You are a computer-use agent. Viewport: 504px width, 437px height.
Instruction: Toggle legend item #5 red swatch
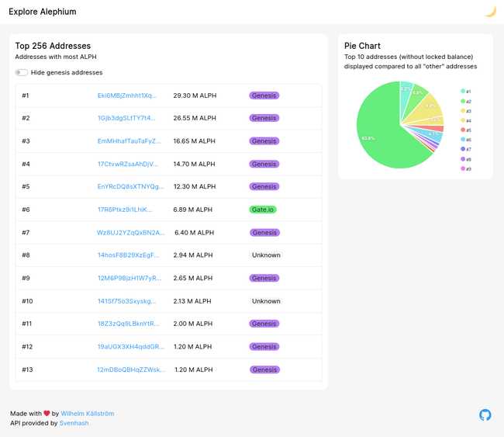[x=463, y=130]
